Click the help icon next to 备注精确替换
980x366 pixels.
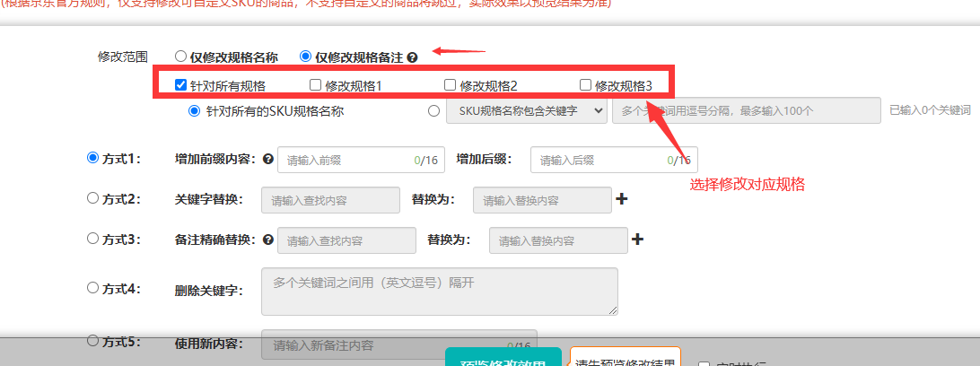pos(267,240)
